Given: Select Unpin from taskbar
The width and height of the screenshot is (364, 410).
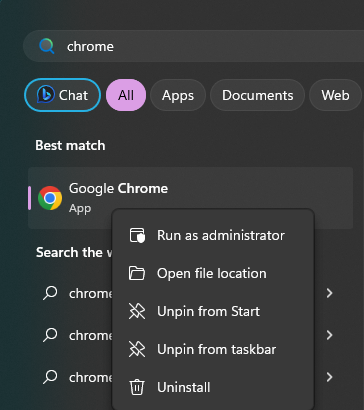Looking at the screenshot, I should 213,349.
